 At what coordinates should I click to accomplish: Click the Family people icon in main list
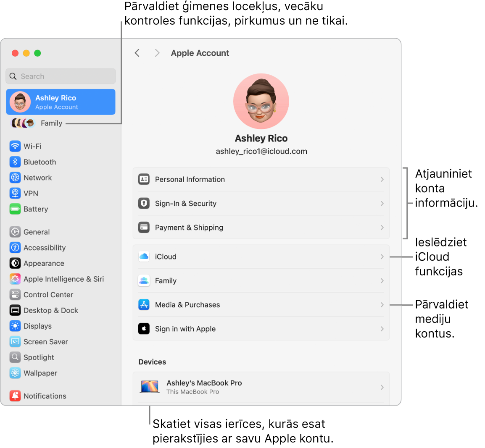pyautogui.click(x=144, y=281)
